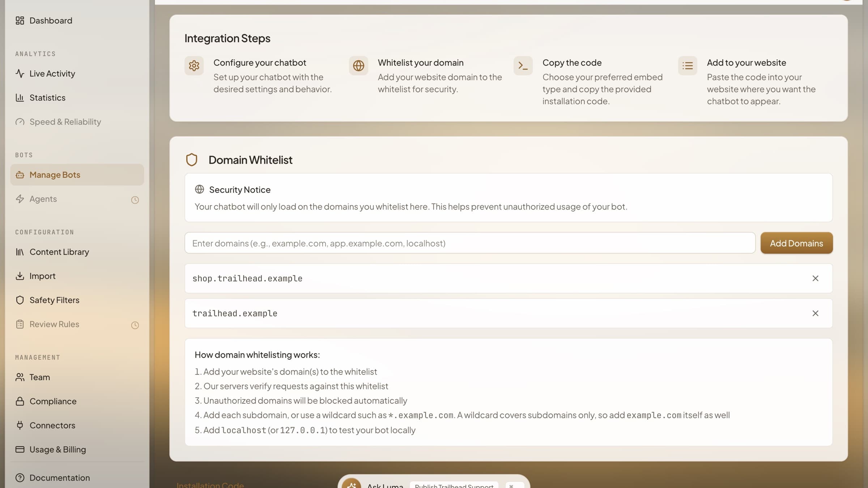Open Content Library

(x=77, y=252)
